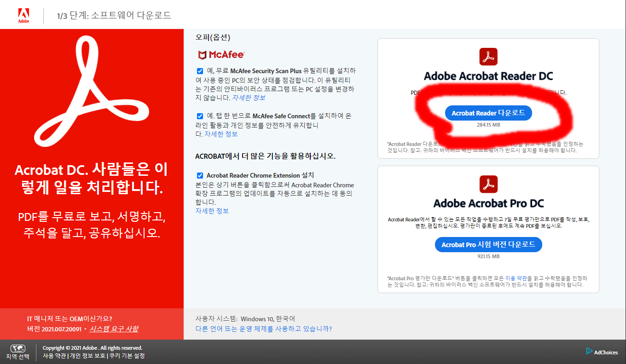Open 시스템 요구 사항 link

pos(114,329)
